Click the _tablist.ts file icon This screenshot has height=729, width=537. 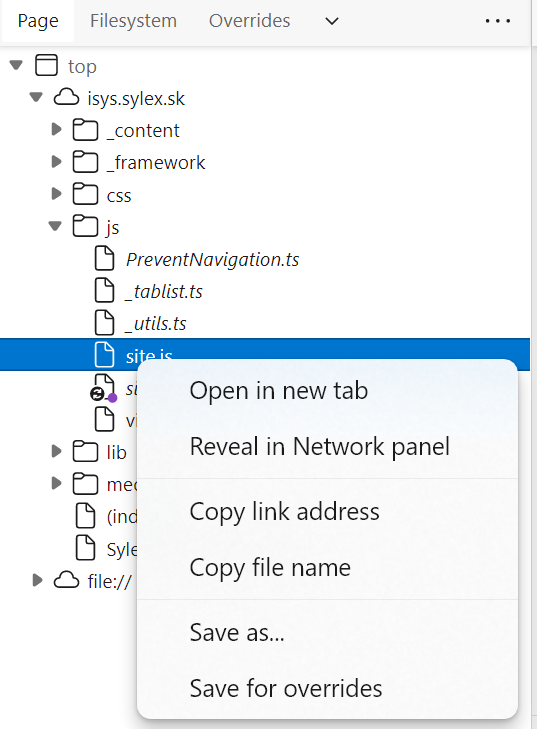(105, 291)
